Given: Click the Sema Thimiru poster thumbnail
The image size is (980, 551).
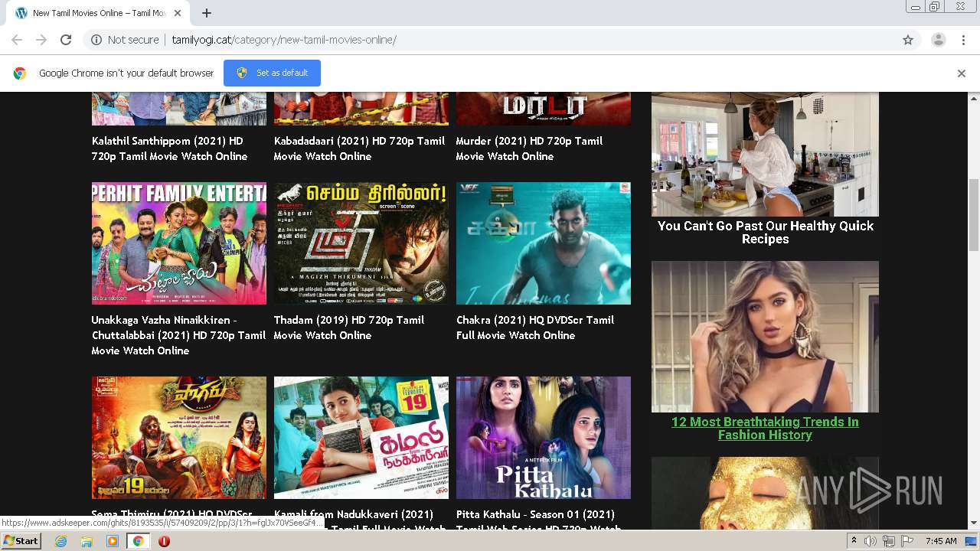Looking at the screenshot, I should pos(179,438).
